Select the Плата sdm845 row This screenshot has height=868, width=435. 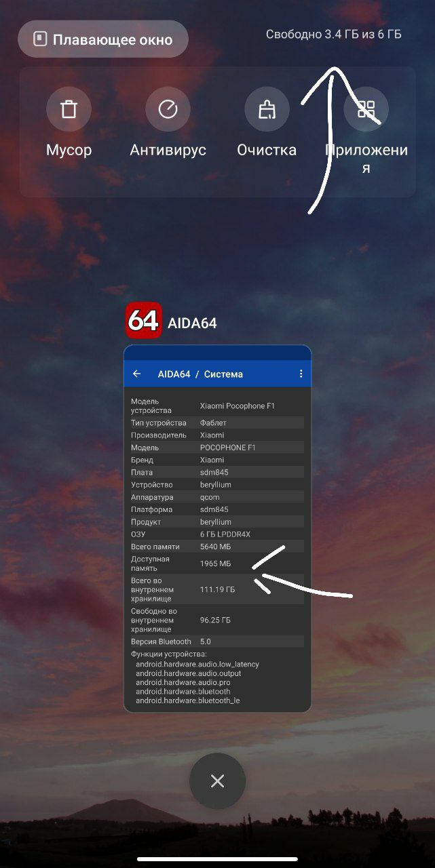tap(217, 472)
